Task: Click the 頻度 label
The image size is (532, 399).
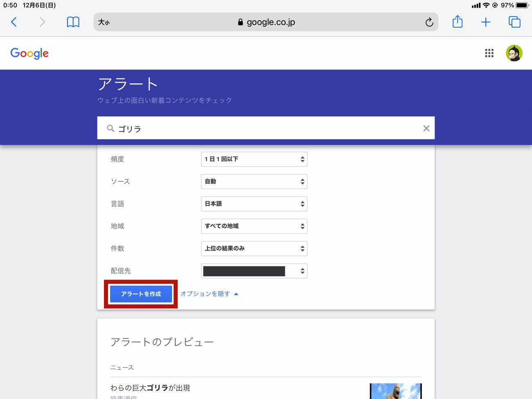Action: point(117,159)
